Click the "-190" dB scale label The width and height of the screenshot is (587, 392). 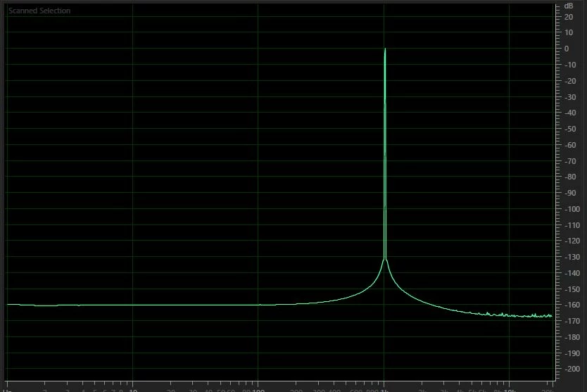572,353
